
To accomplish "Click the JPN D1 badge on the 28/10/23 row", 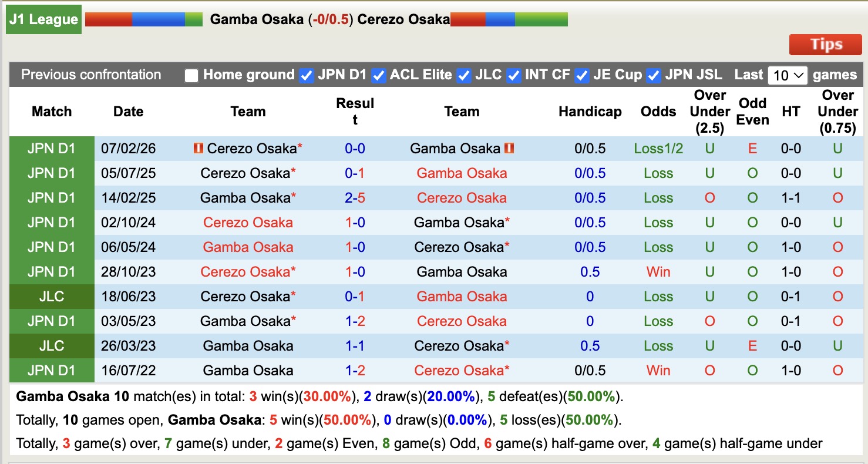I will (x=52, y=271).
